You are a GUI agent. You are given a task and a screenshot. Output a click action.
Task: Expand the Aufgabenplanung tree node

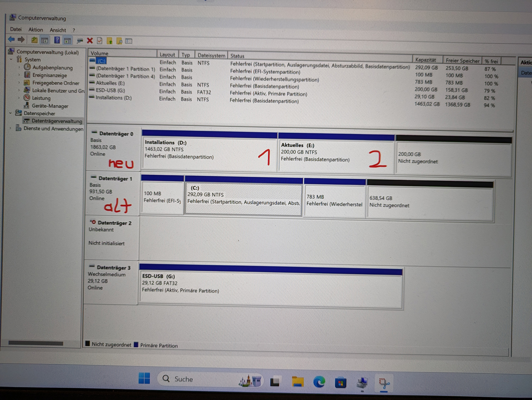tap(19, 67)
